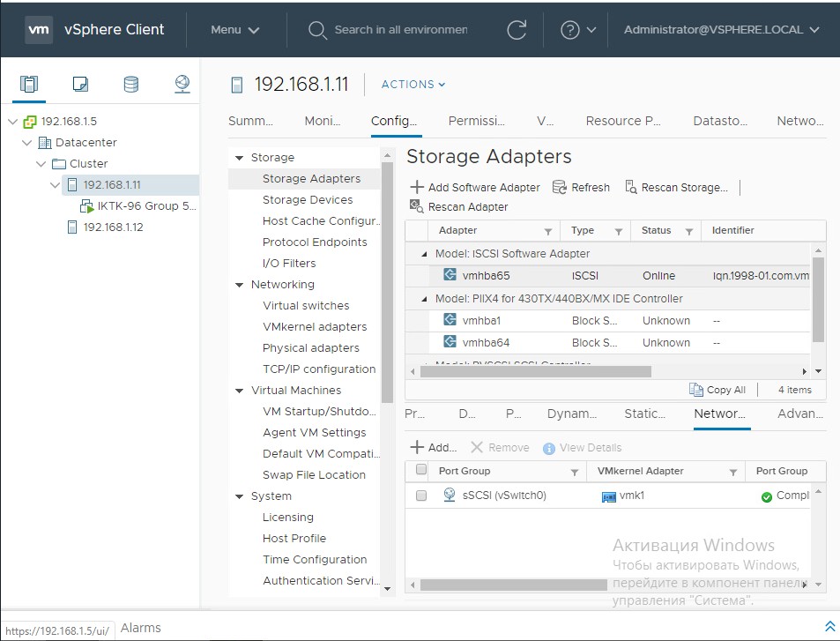Open the Administrator@VSPHERE.LOCAL user menu
Viewport: 840px width, 641px height.
click(x=721, y=29)
